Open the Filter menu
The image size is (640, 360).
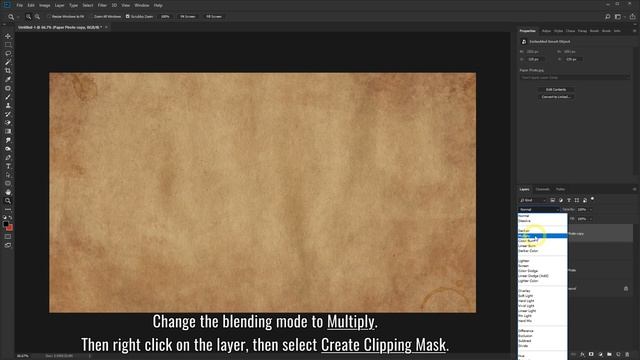102,5
